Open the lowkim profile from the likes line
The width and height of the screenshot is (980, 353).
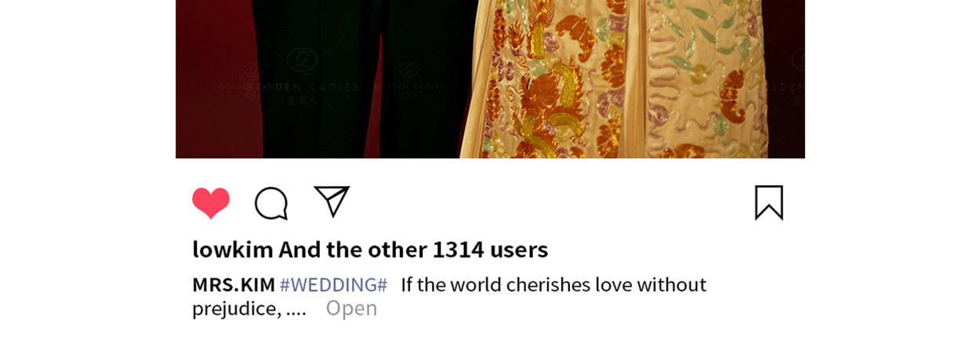pos(233,249)
